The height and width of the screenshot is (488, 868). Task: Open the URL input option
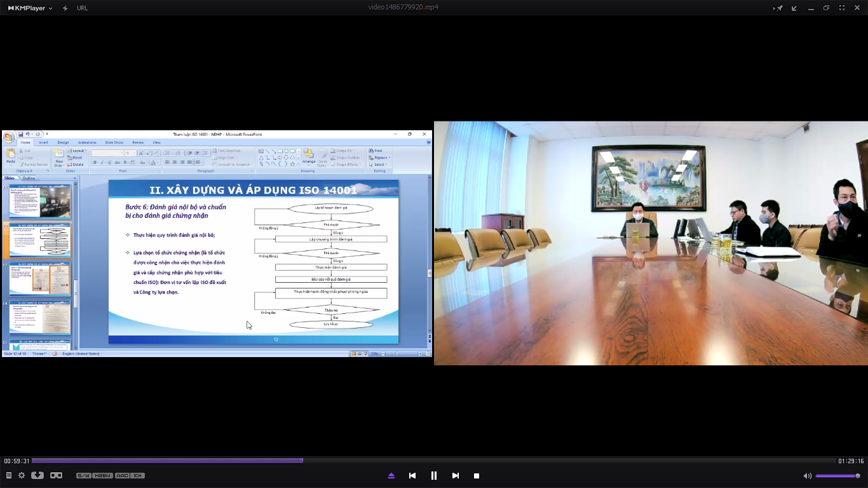(x=82, y=8)
